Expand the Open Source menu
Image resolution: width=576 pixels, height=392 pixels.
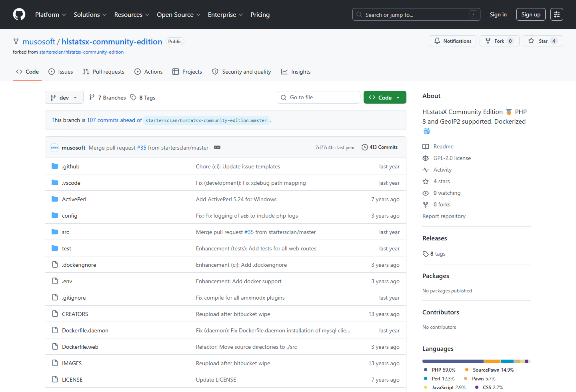pos(179,14)
